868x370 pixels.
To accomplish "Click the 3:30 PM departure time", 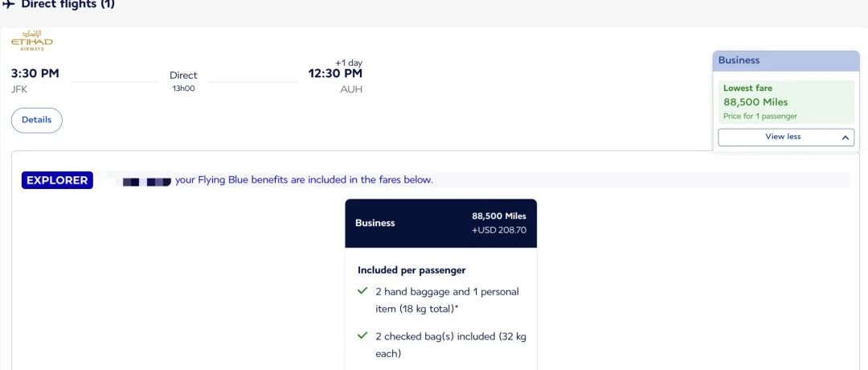I will (35, 73).
